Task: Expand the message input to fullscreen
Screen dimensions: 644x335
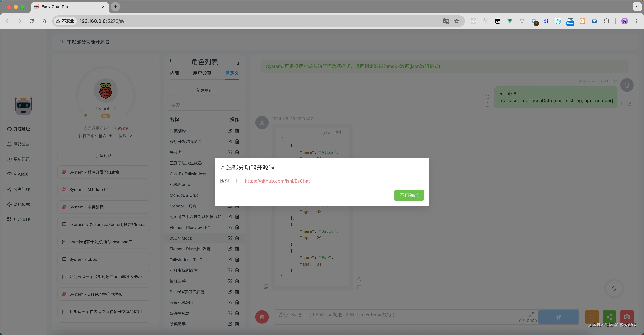Action: pyautogui.click(x=532, y=315)
